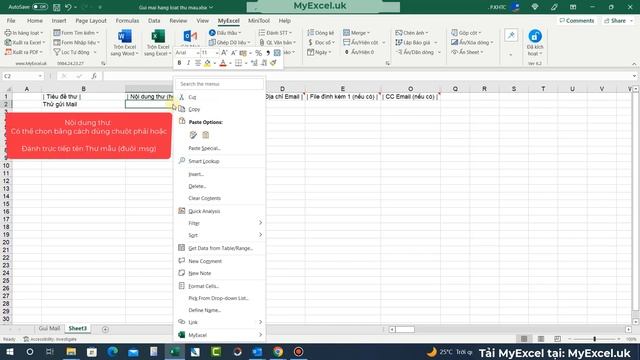Open the Ẩn Sheet dropdown
The image size is (640, 360).
(467, 52)
